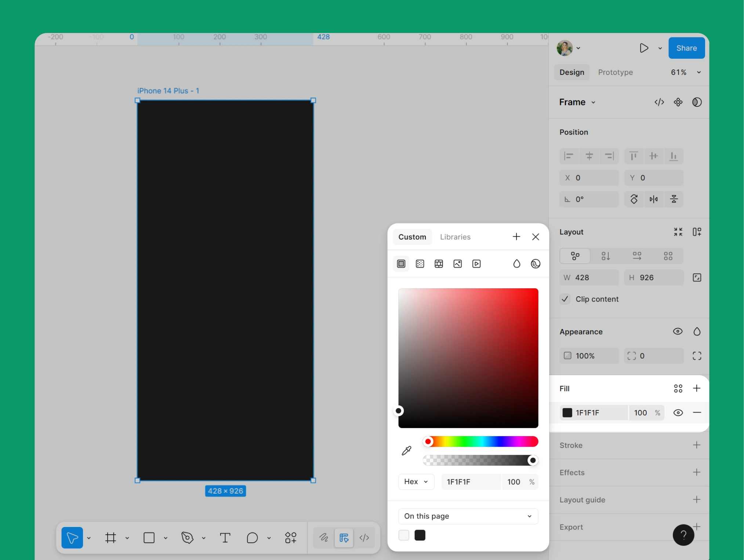
Task: Switch to the Prototype tab
Action: click(x=615, y=72)
